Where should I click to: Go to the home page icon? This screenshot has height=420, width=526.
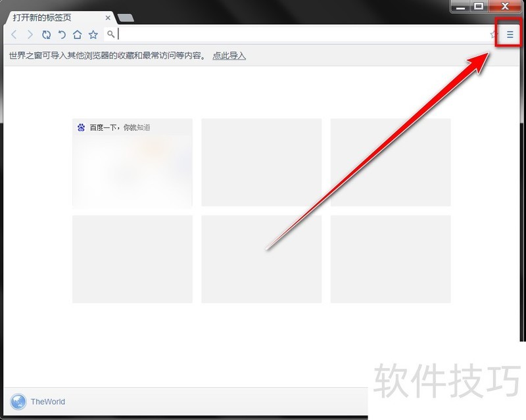point(78,35)
